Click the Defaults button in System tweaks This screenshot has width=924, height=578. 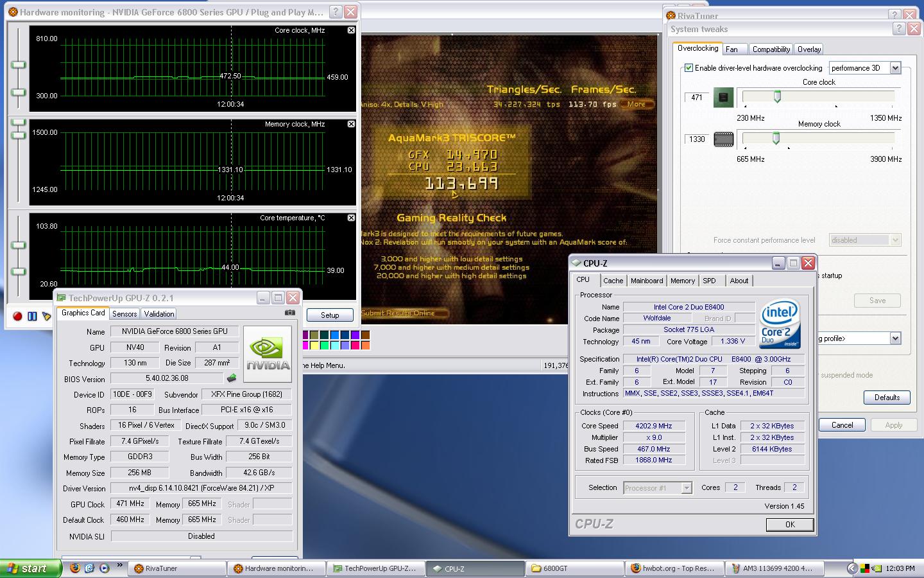tap(887, 398)
